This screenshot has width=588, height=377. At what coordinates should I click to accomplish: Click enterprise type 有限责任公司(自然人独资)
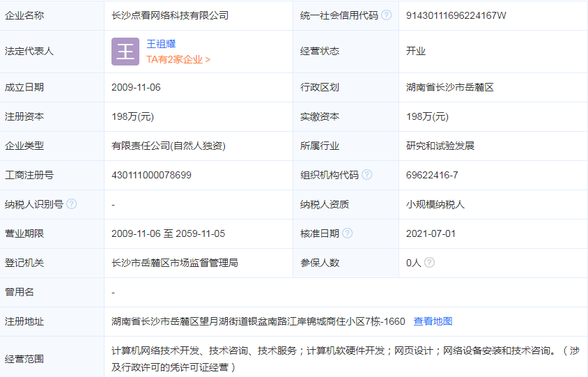click(169, 146)
